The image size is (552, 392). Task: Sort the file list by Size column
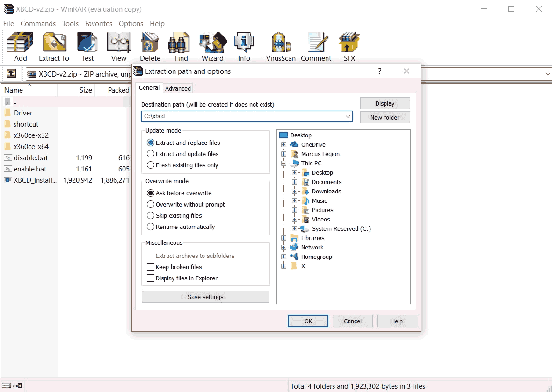point(76,90)
